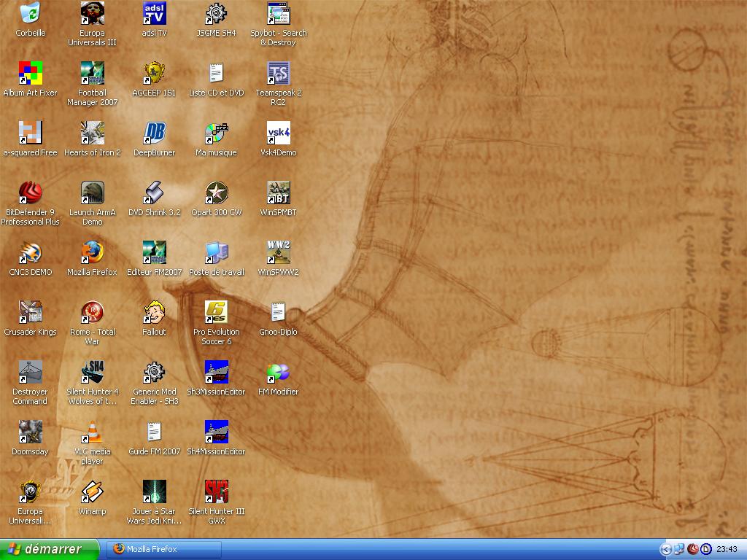This screenshot has width=747, height=560.
Task: Launch Pro Evolution Soccer 6 shortcut
Action: [x=216, y=312]
